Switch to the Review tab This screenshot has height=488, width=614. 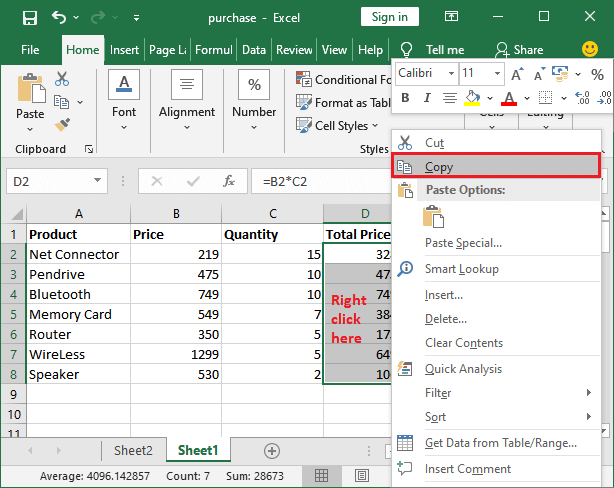pyautogui.click(x=294, y=50)
